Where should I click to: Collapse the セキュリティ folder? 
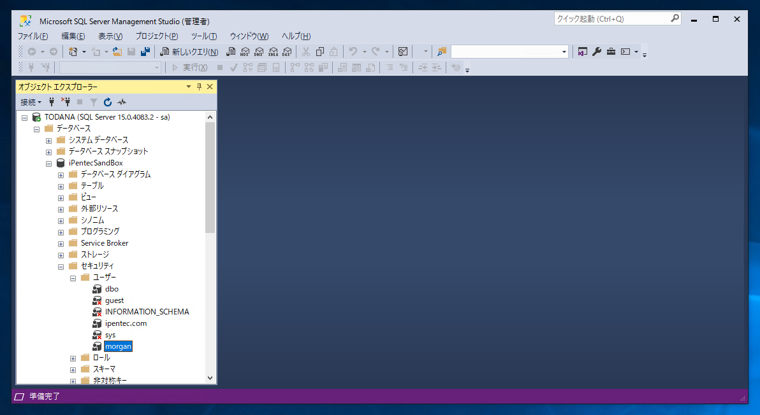61,267
